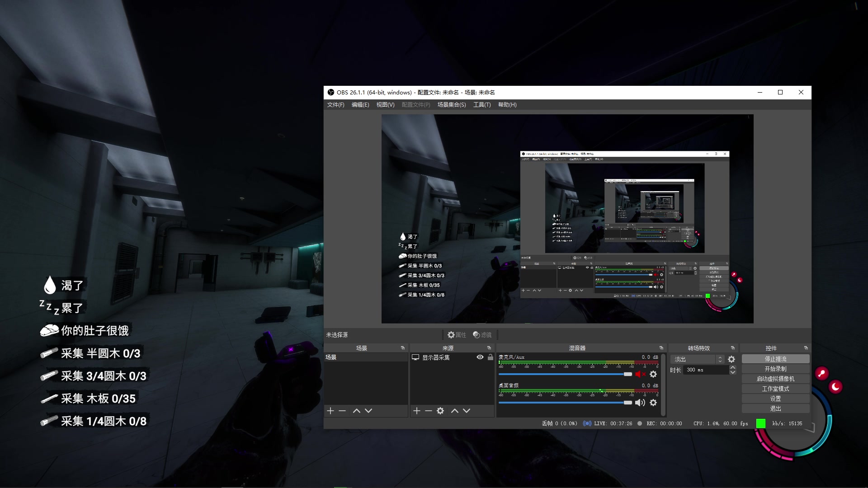
Task: Pop out the 来源 dock panel
Action: tap(489, 348)
